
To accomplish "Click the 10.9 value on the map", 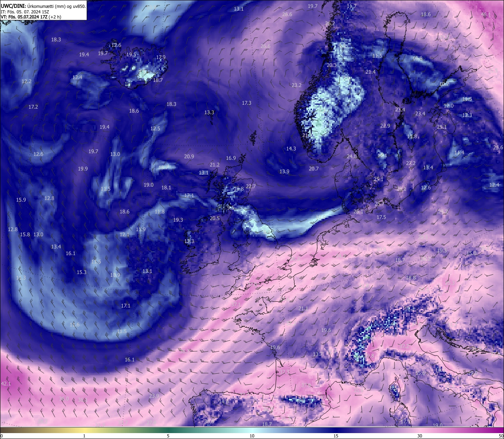I will coord(115,275).
